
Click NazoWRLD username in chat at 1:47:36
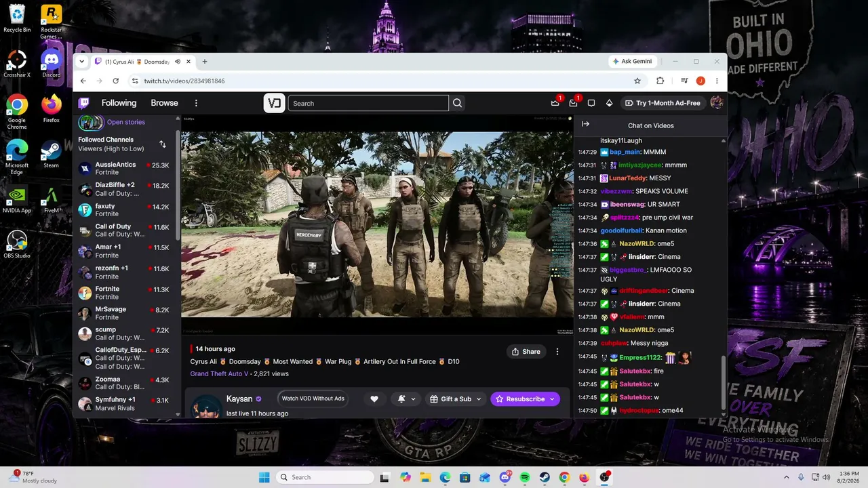(637, 244)
